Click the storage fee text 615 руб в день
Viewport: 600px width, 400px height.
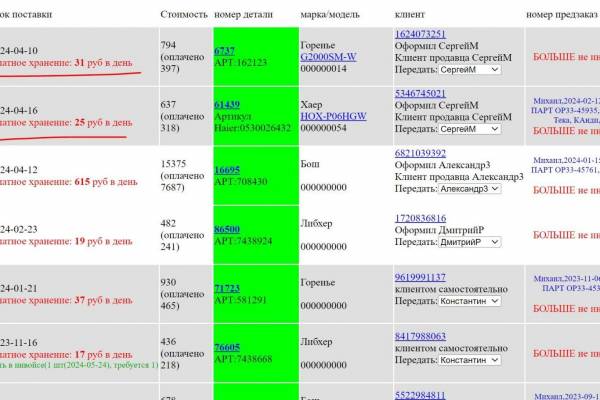tap(106, 182)
